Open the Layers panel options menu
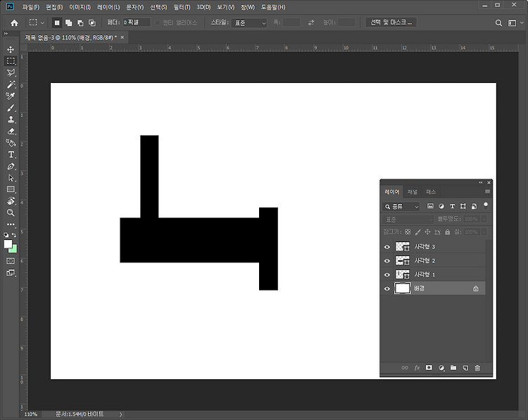 click(x=487, y=192)
